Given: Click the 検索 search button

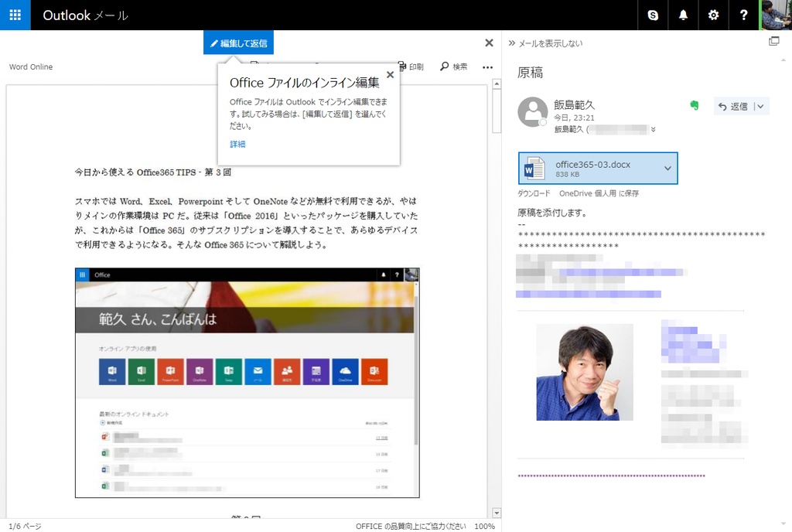Looking at the screenshot, I should 453,66.
